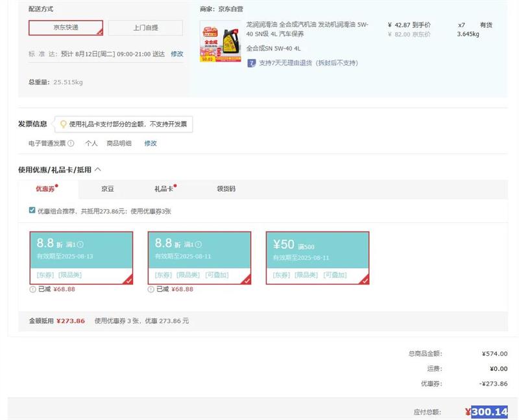The image size is (519, 420).
Task: Deselect the ¥50 满500 coupon
Action: (317, 257)
